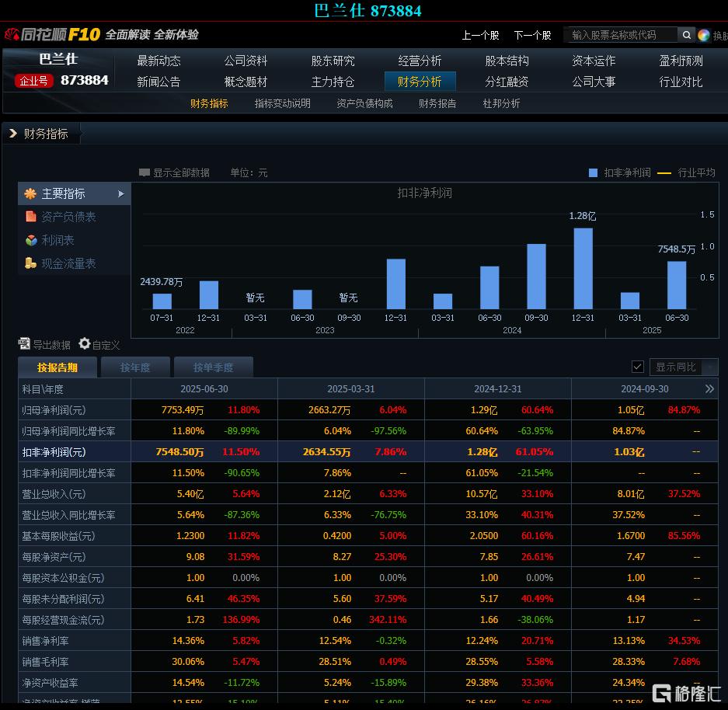Select the 财务报告 sub-tab

tap(437, 103)
